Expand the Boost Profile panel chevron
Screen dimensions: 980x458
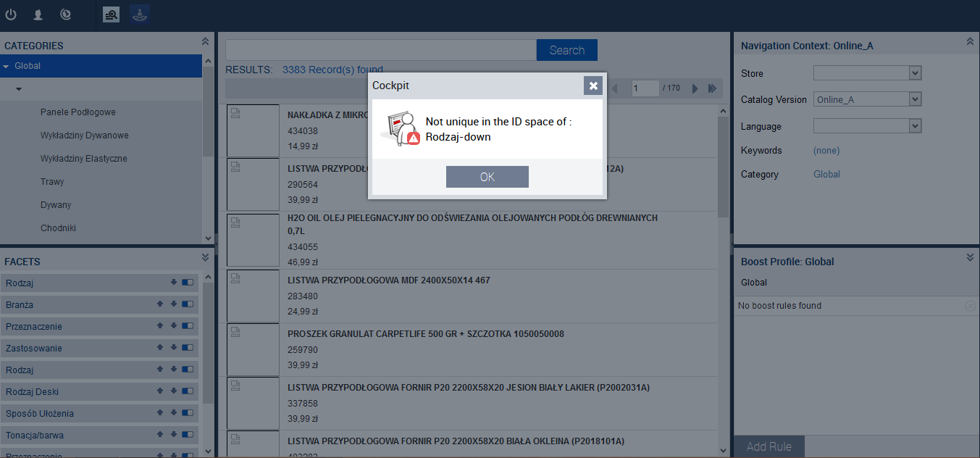pos(970,257)
